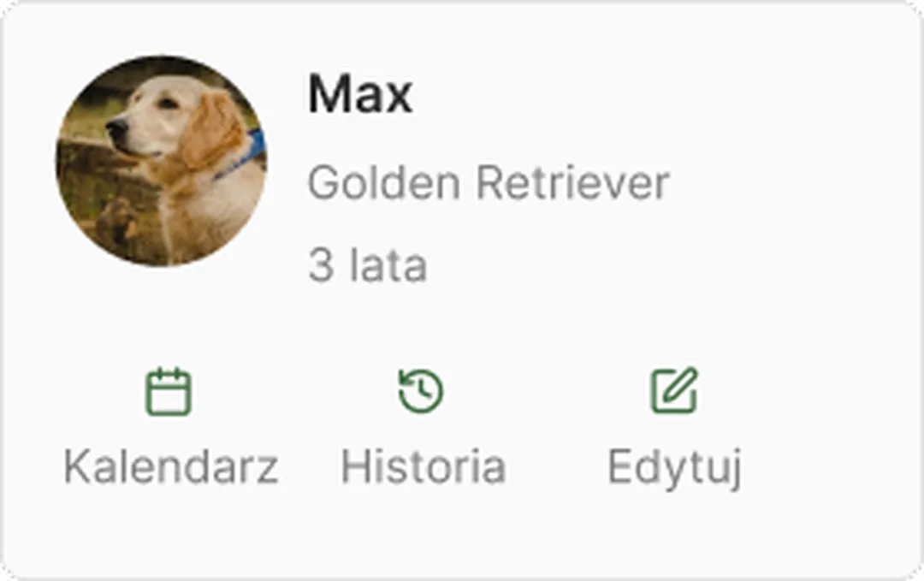View Max's appointment calendar using green icon

(x=169, y=392)
